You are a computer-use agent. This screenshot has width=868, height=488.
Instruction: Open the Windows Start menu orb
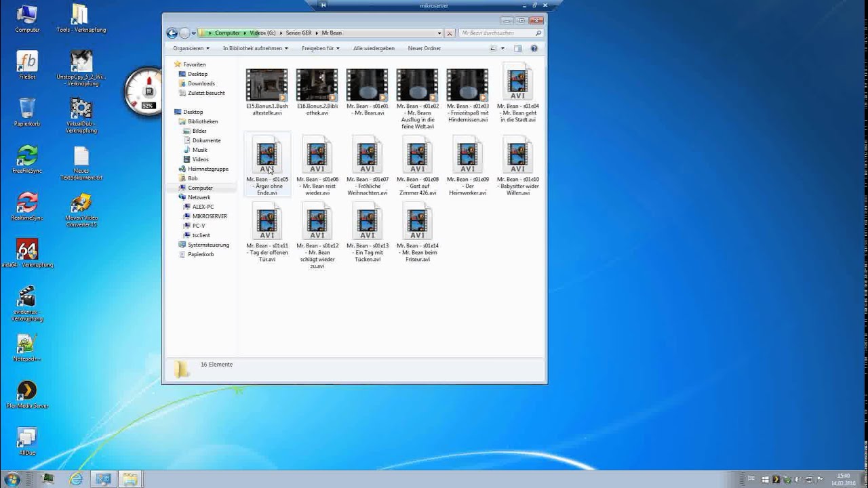click(x=12, y=479)
